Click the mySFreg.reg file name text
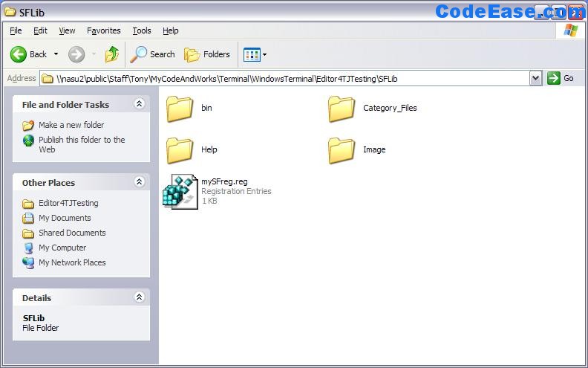The image size is (588, 368). (224, 181)
